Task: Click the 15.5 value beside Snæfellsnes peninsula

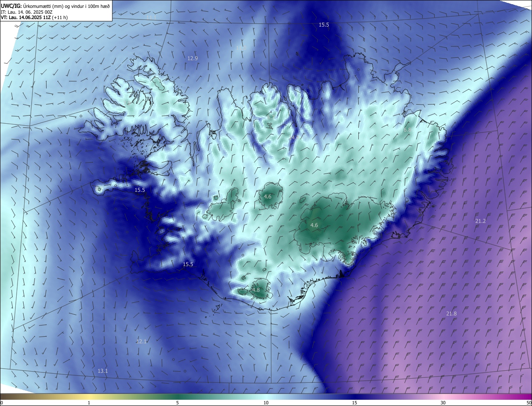Action: (x=140, y=190)
